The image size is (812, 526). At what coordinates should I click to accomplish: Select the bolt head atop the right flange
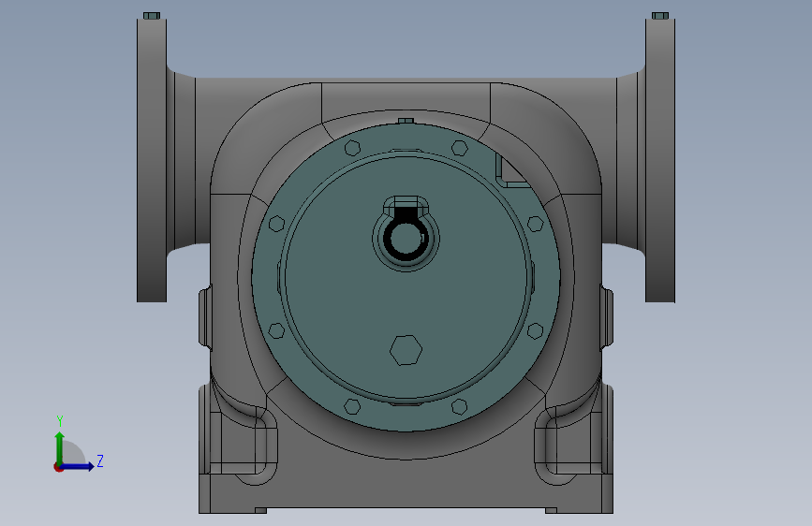point(660,16)
